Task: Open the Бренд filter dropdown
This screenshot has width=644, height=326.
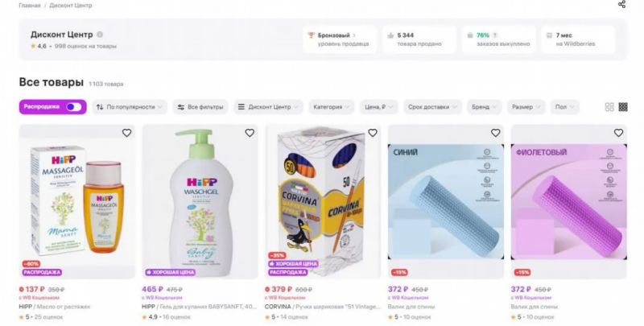Action: [485, 107]
